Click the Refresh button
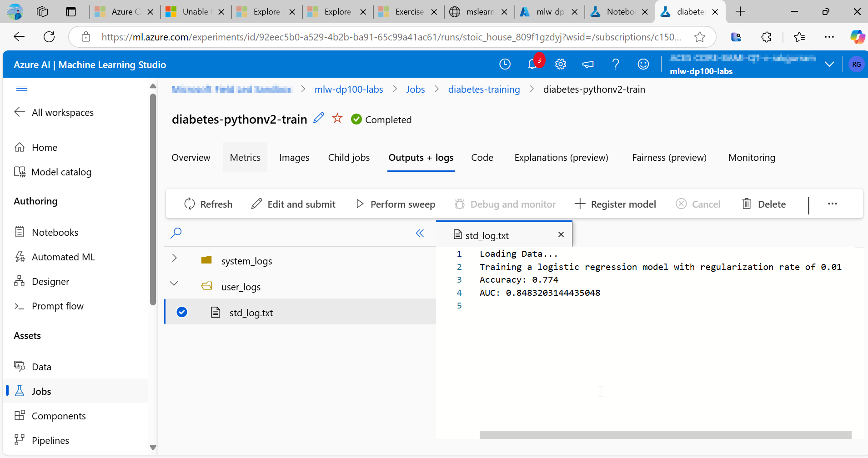This screenshot has width=868, height=458. pyautogui.click(x=208, y=204)
